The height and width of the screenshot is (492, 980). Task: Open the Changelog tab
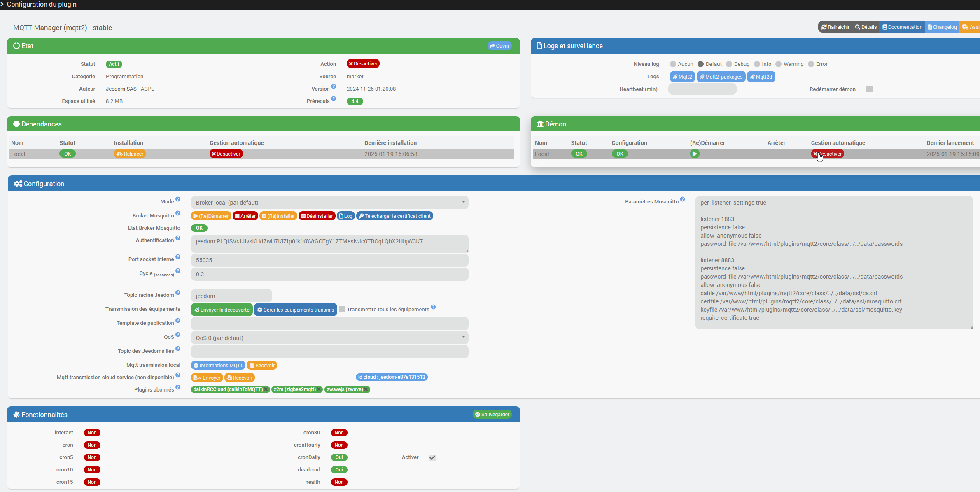(942, 27)
